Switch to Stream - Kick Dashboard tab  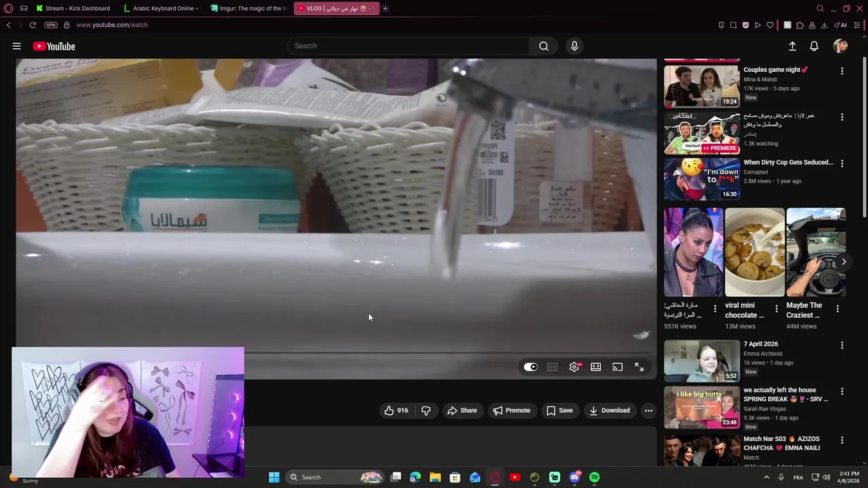[x=73, y=8]
